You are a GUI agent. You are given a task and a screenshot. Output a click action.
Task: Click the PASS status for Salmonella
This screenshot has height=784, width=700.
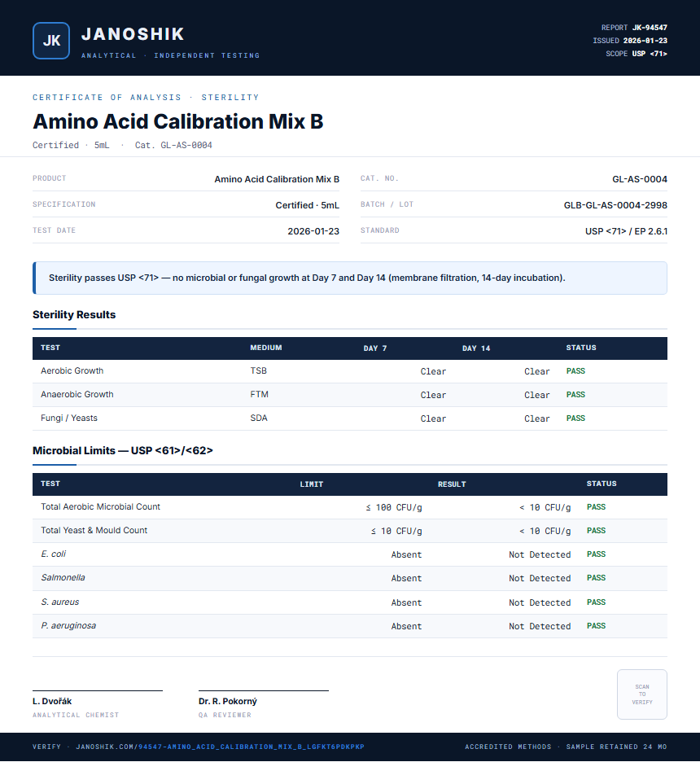tap(596, 577)
